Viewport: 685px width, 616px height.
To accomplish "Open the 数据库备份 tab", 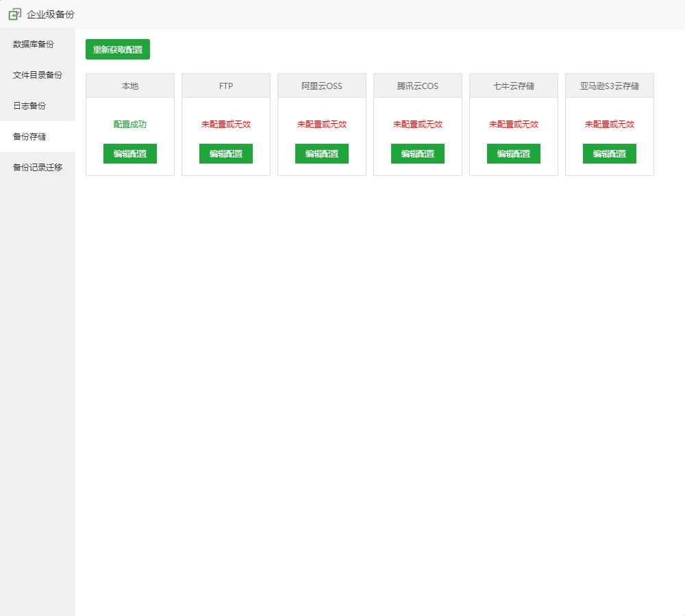I will coord(34,44).
